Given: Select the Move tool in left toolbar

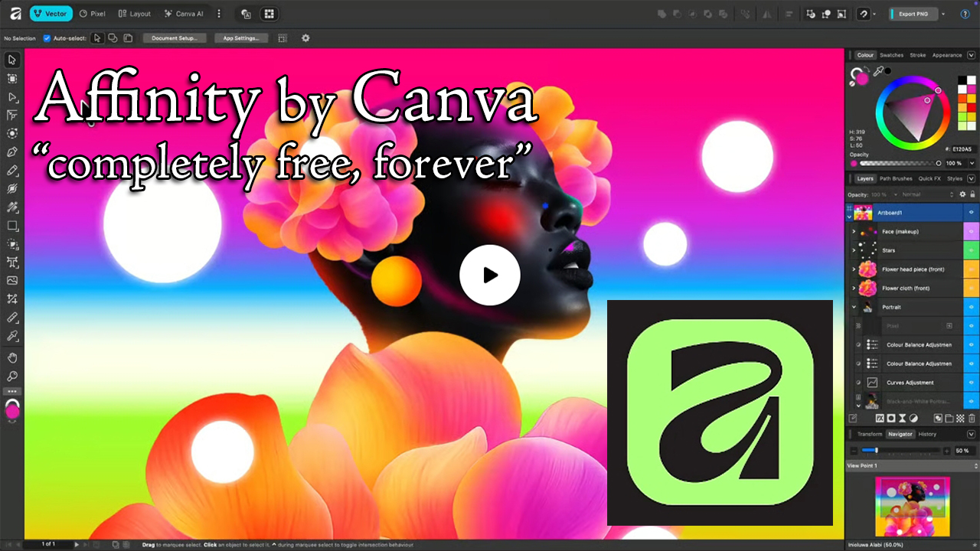Looking at the screenshot, I should [x=12, y=60].
